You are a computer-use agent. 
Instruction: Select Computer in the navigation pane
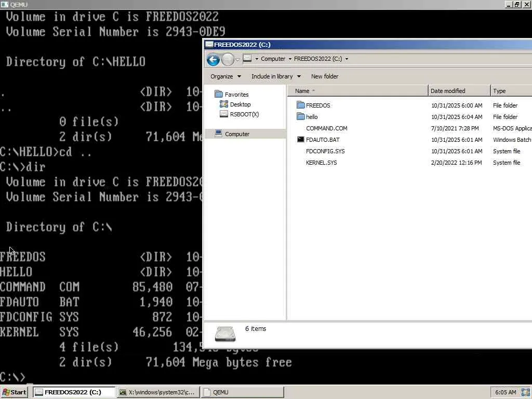coord(237,134)
